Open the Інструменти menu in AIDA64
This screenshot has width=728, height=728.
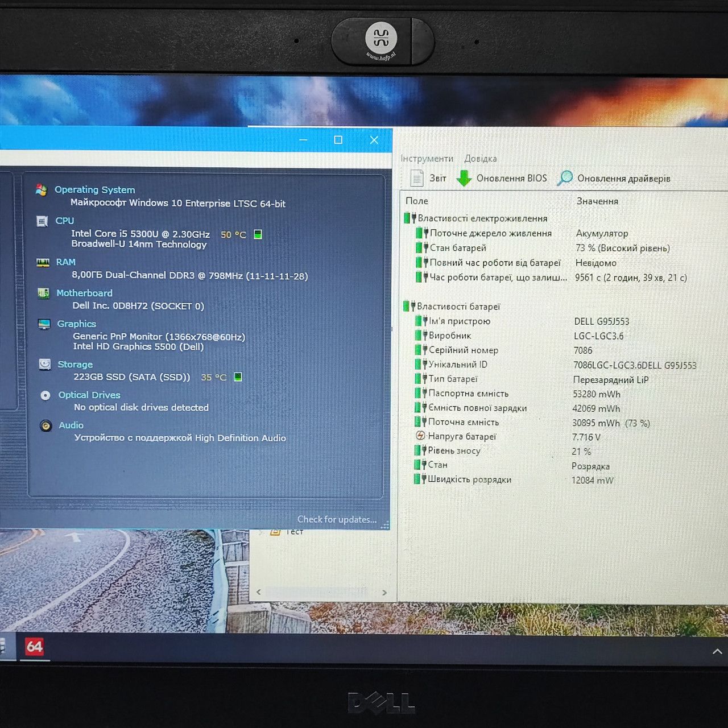tap(427, 159)
